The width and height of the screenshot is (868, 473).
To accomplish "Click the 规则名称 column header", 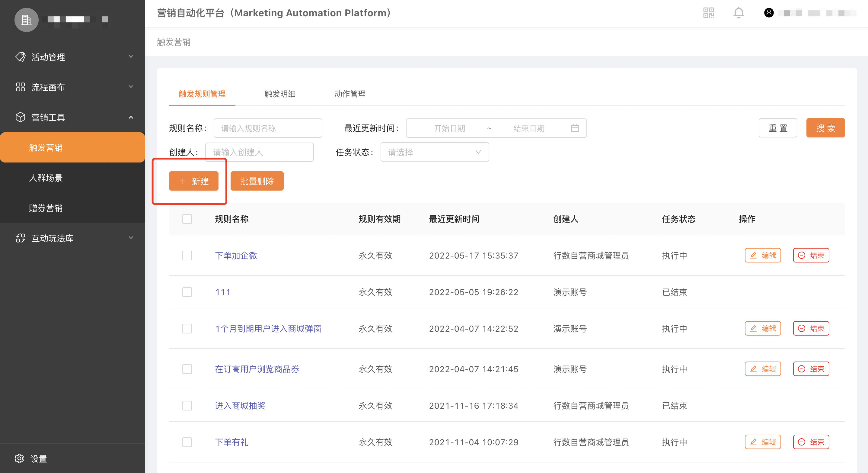I will click(231, 219).
